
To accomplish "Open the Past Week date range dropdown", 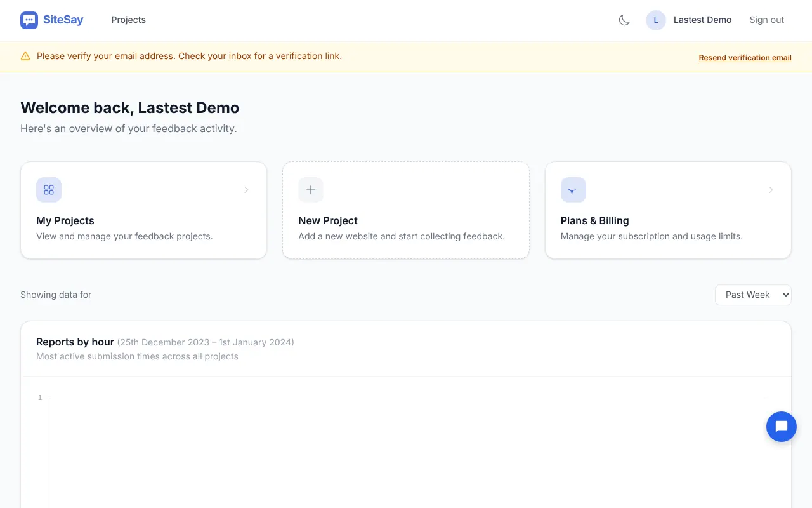I will (753, 295).
